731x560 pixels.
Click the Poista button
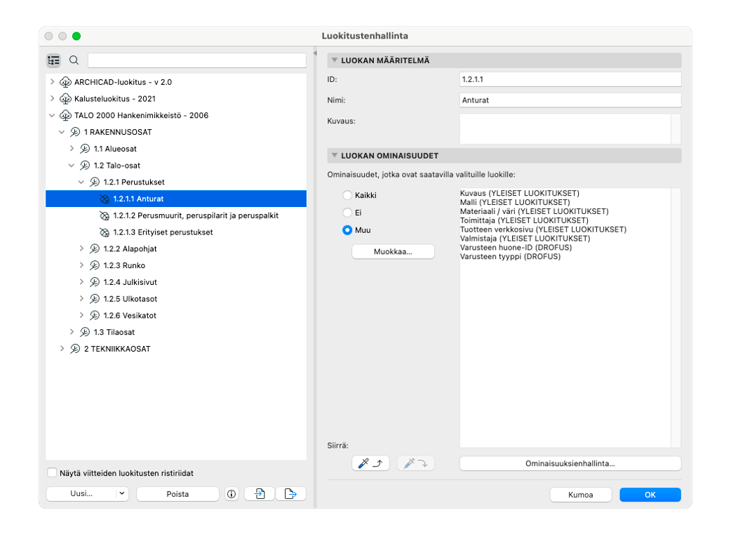pos(177,494)
